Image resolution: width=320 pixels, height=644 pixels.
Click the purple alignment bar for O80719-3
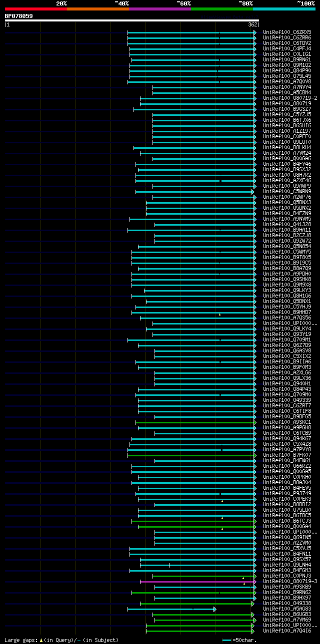point(198,582)
